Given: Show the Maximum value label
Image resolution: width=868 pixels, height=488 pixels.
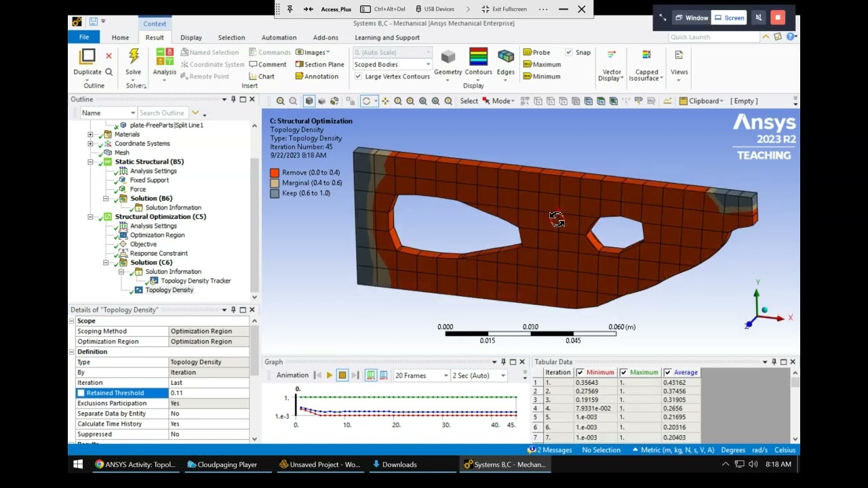Looking at the screenshot, I should click(542, 64).
